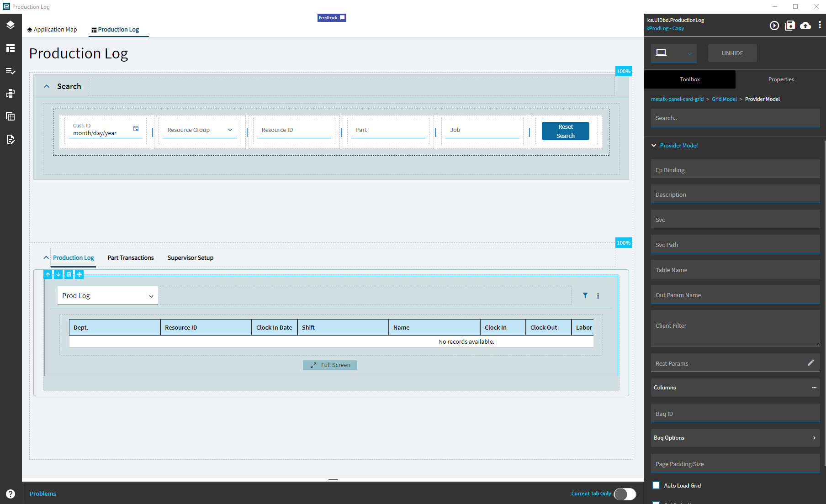Check the Auto Load Grid checkbox
826x504 pixels.
(656, 485)
